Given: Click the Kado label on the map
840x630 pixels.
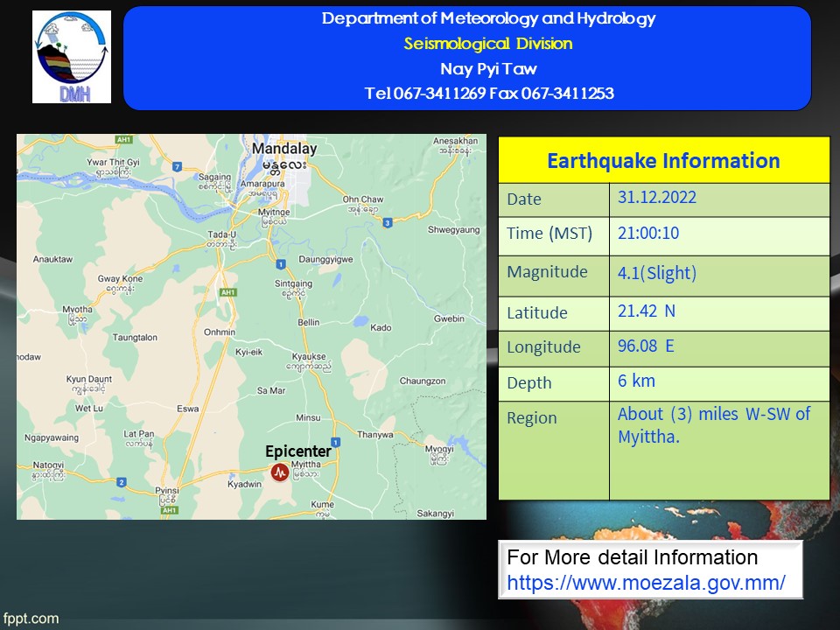Looking at the screenshot, I should point(381,328).
